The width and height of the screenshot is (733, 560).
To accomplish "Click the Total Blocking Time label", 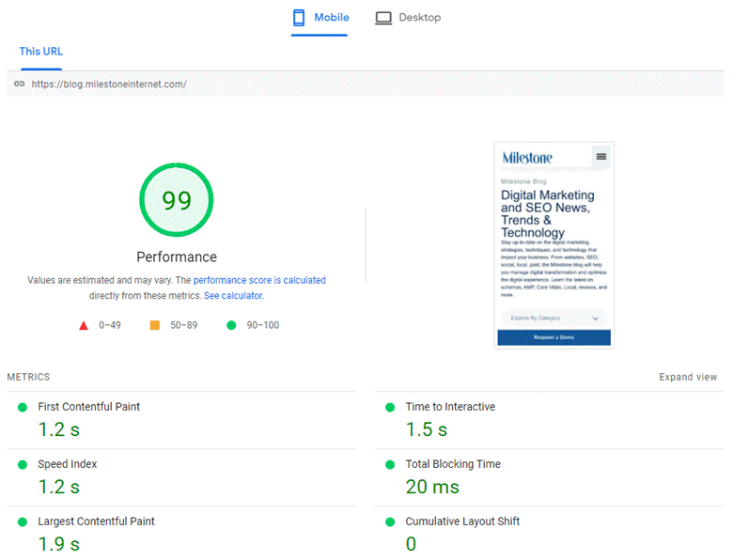I will point(453,464).
